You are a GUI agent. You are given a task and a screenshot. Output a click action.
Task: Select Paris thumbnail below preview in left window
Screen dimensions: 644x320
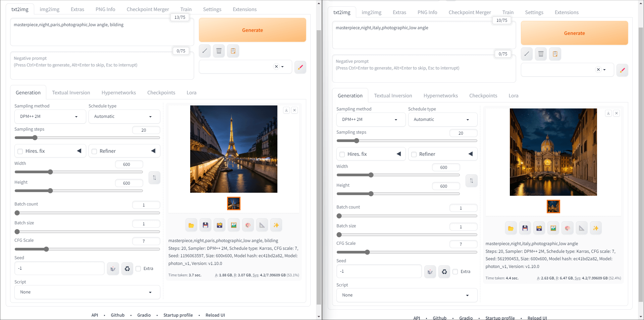pos(234,203)
